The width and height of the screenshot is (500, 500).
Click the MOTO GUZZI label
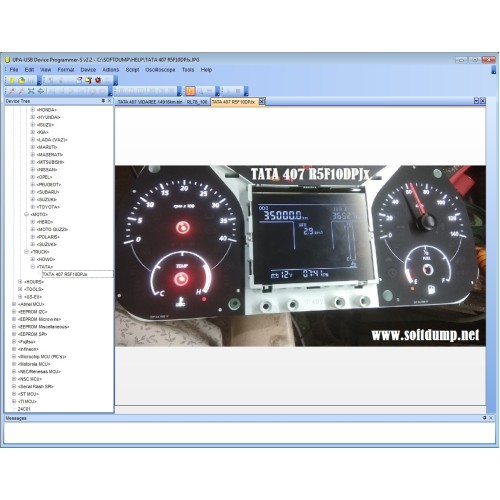coord(53,229)
